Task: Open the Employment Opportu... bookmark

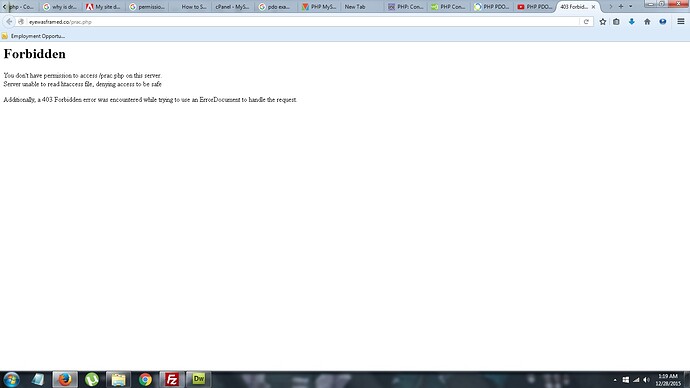Action: pos(33,36)
